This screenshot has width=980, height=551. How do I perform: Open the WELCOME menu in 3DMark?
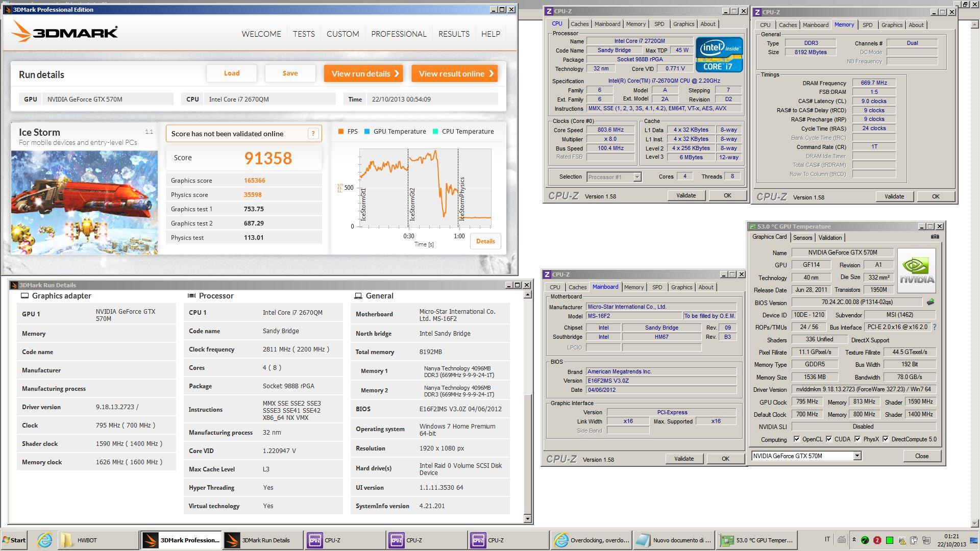tap(261, 34)
